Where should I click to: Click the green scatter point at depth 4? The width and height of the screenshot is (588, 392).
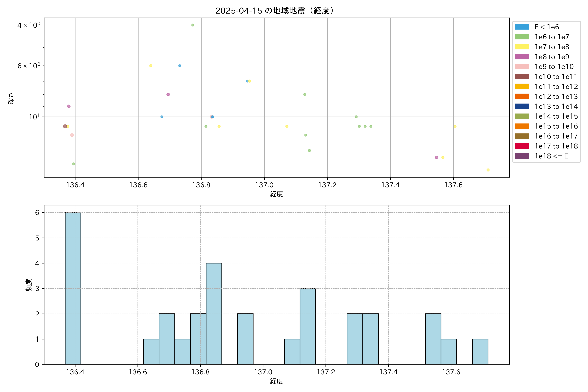point(193,25)
